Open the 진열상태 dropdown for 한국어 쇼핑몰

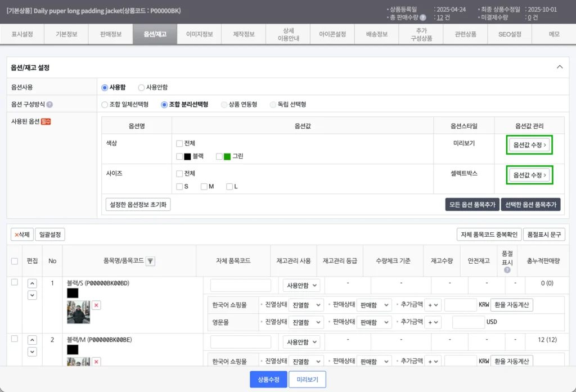click(305, 305)
